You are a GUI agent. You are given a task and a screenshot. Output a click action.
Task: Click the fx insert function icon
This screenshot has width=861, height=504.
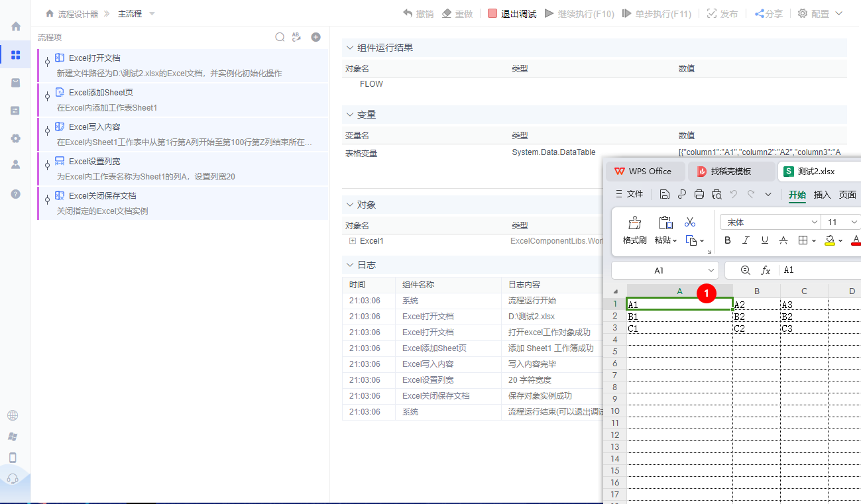[x=766, y=270]
